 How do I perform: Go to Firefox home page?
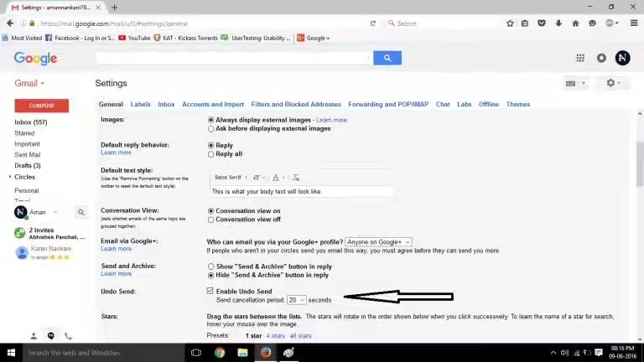click(575, 23)
